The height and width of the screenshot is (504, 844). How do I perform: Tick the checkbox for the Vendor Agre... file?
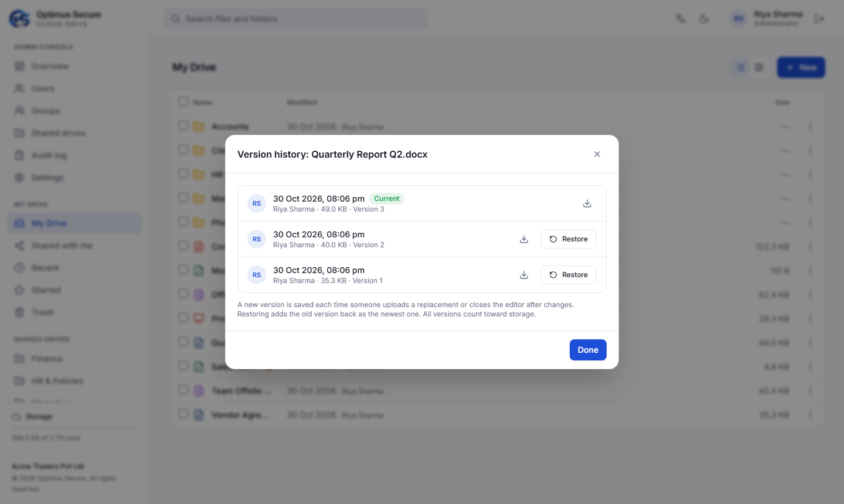tap(183, 414)
